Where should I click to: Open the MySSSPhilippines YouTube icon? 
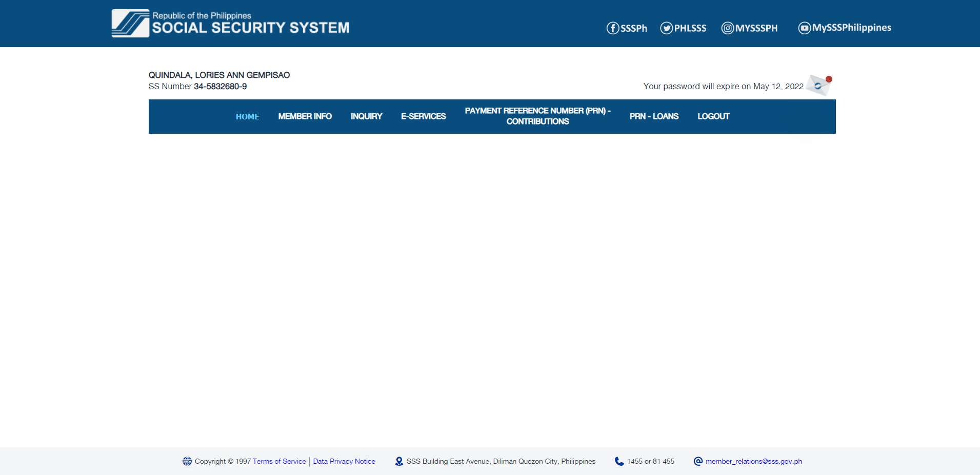[x=804, y=28]
